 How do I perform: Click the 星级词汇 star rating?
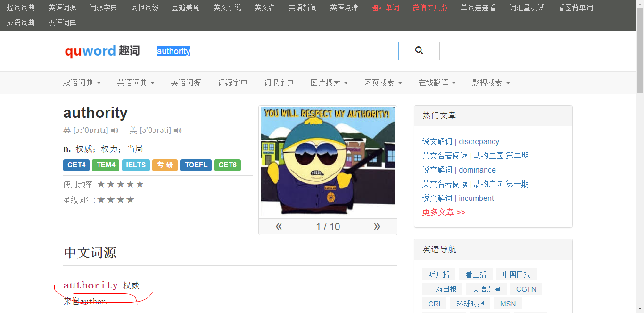point(116,200)
